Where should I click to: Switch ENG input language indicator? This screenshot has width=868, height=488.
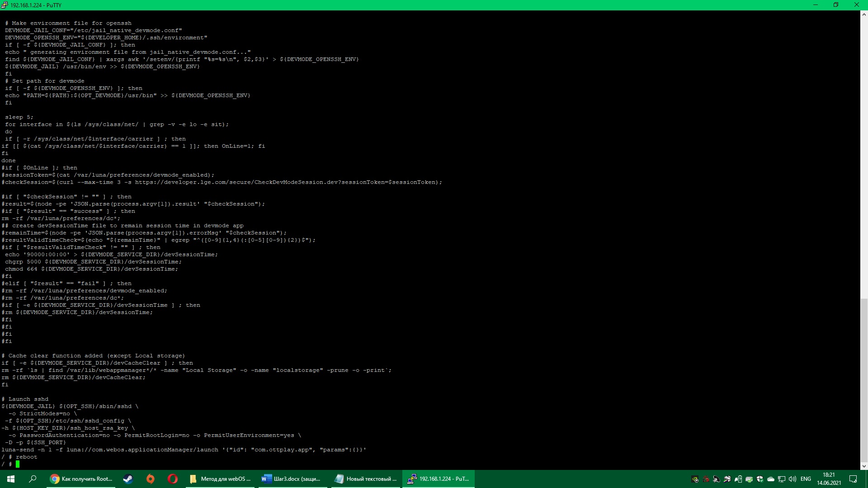click(806, 479)
